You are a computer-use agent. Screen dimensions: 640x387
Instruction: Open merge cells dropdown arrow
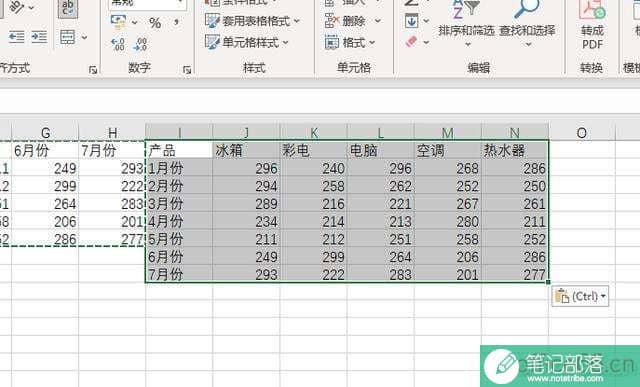(84, 37)
